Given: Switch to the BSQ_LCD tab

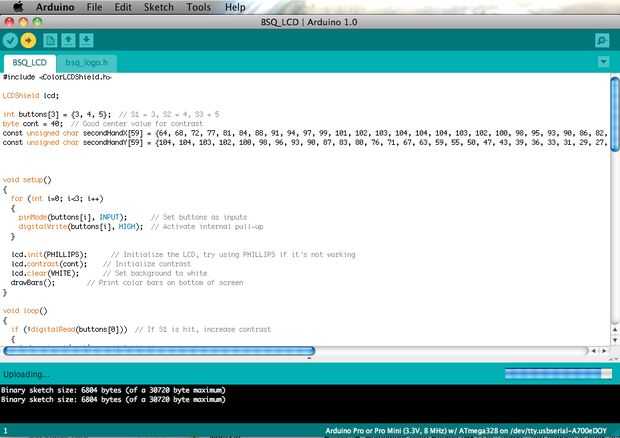Looking at the screenshot, I should [30, 63].
